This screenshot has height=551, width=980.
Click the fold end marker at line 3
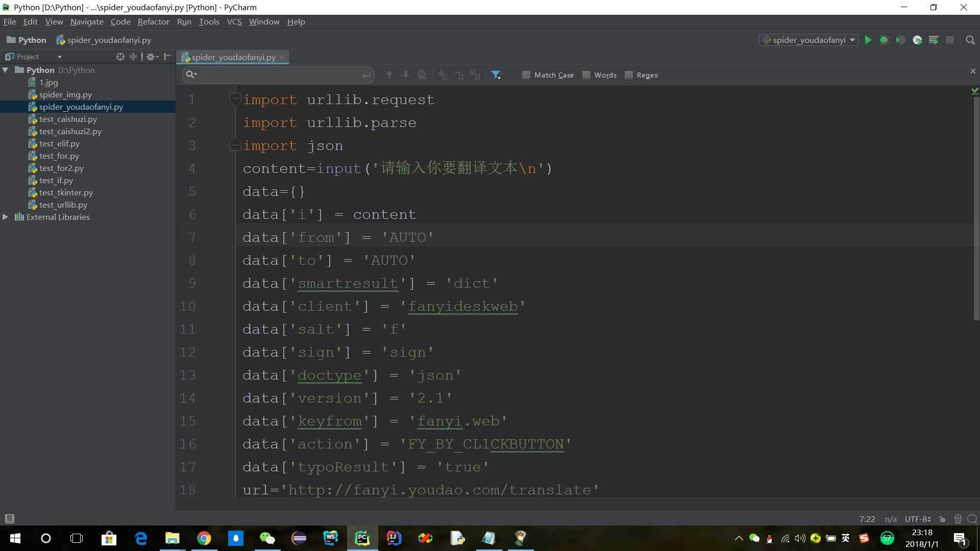pyautogui.click(x=235, y=145)
